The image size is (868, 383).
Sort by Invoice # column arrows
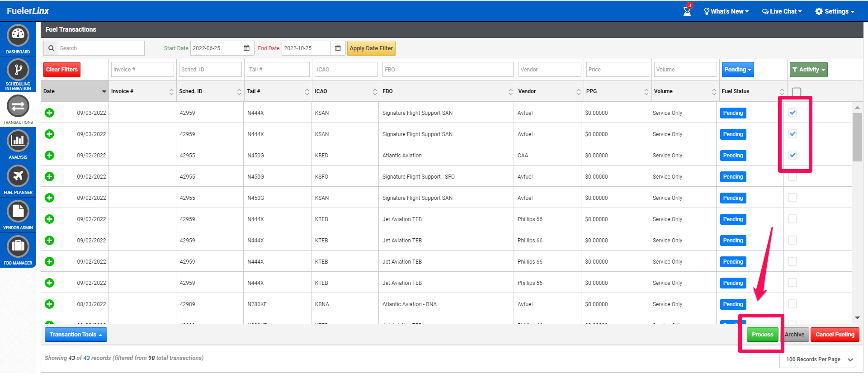point(171,91)
